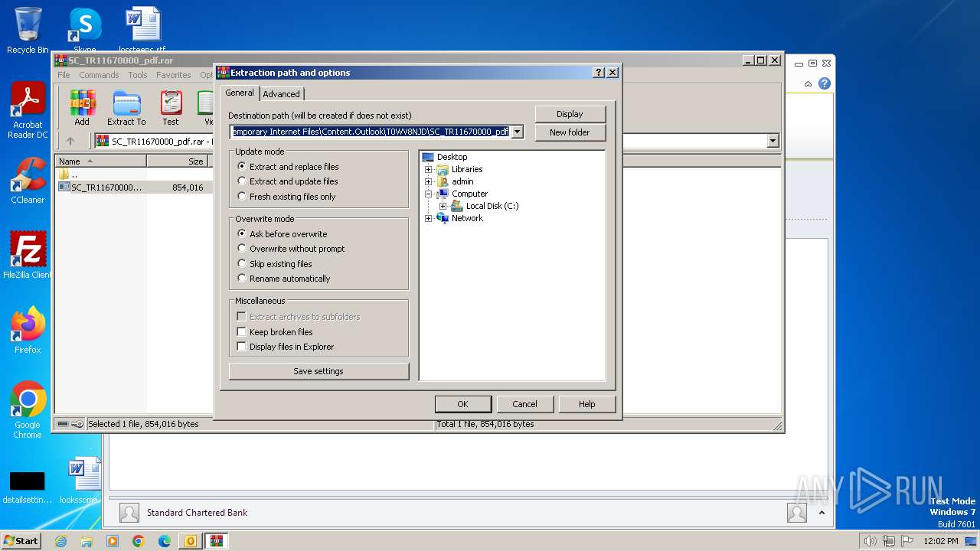The image size is (980, 551).
Task: Open Chrome from the taskbar
Action: click(139, 541)
